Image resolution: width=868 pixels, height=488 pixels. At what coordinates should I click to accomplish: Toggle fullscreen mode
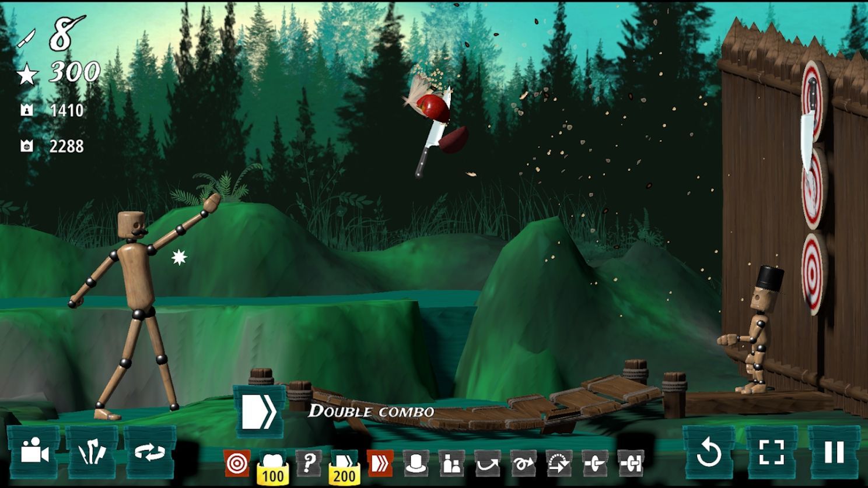point(772,452)
